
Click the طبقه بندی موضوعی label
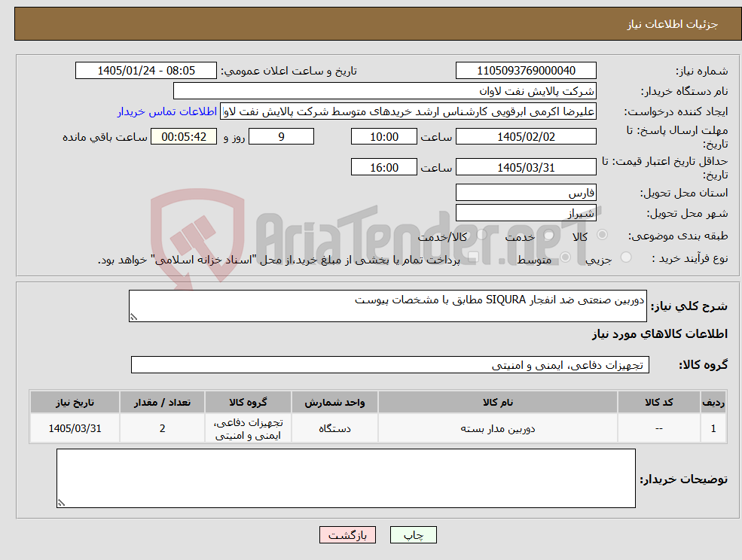(678, 236)
